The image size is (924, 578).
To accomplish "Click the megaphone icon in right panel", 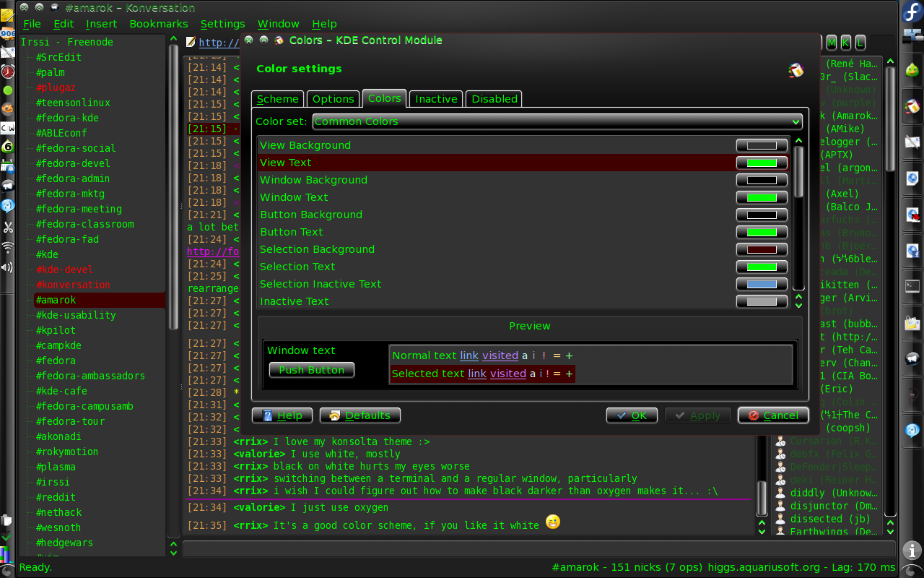I will pyautogui.click(x=912, y=358).
